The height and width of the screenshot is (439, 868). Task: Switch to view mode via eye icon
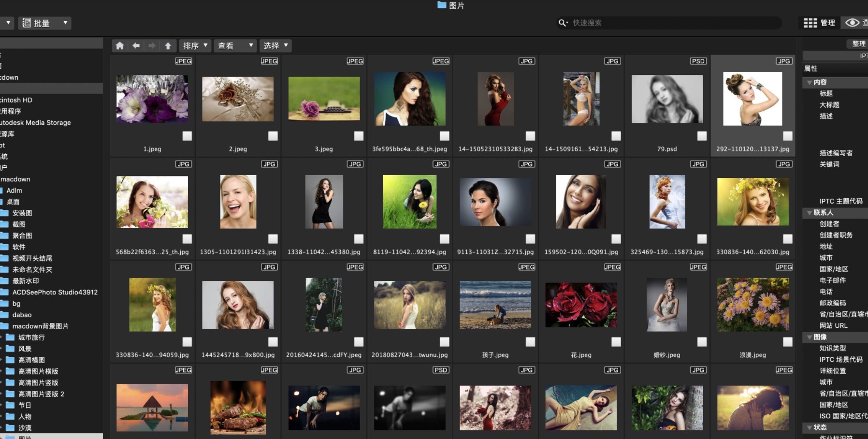[852, 23]
